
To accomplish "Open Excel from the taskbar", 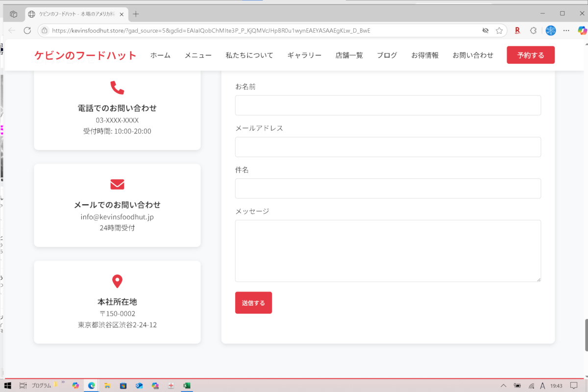I will pyautogui.click(x=186, y=386).
